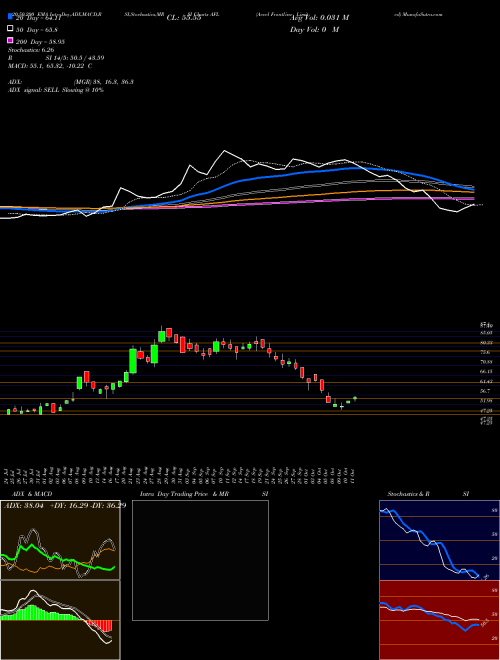Image resolution: width=500 pixels, height=660 pixels.
Task: Click the 56.7 price axis label
Action: point(486,391)
